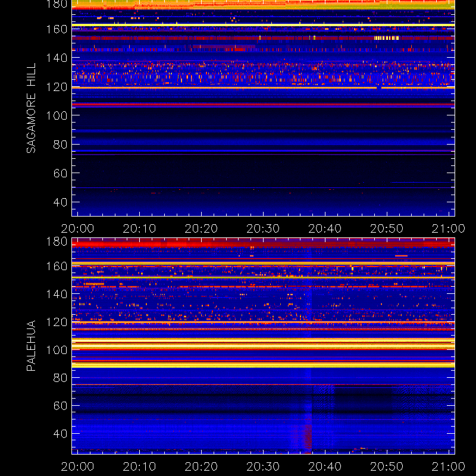476x476 pixels.
Task: Click the 20:00 time label under Palehua plot
Action: 77,466
